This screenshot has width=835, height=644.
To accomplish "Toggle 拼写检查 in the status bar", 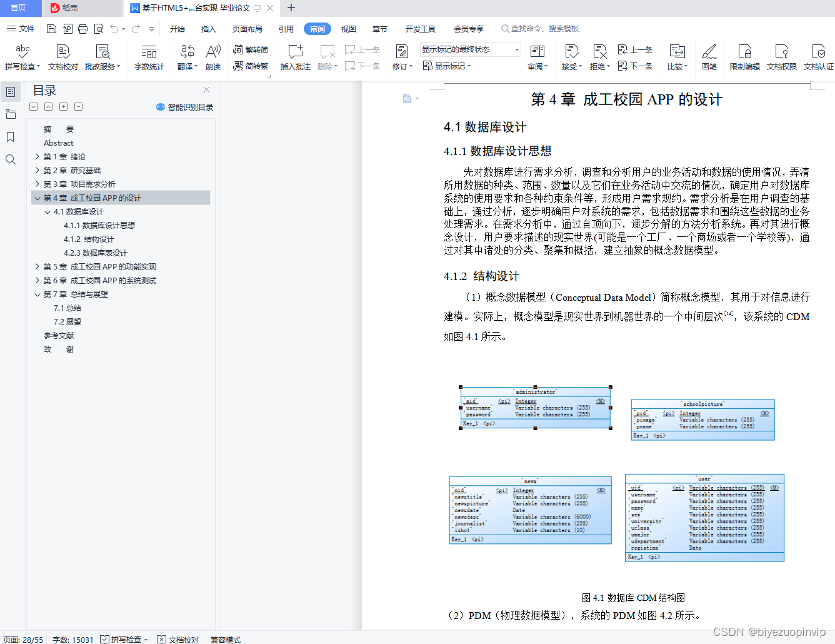I will point(123,640).
